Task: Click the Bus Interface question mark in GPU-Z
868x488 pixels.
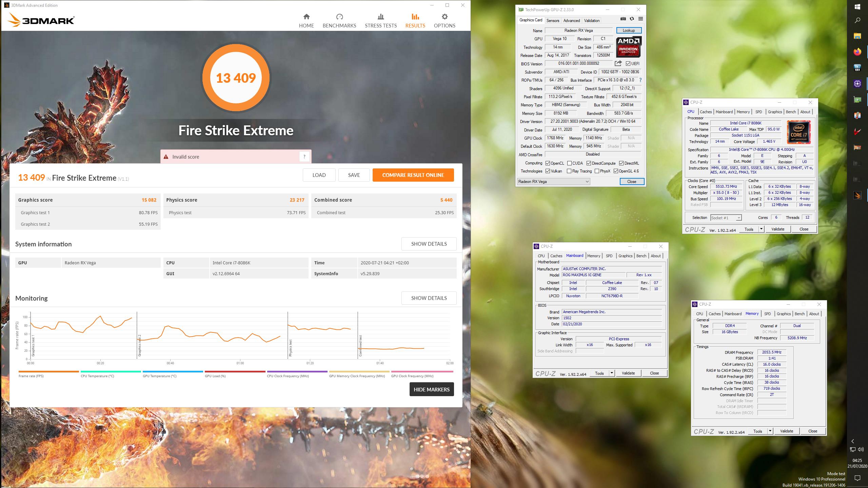Action: 640,80
